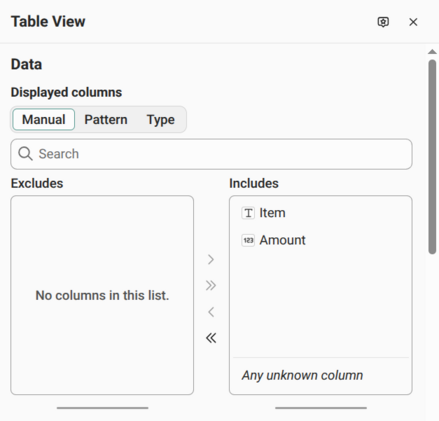Select the Amount column in Includes
Viewport: 439px width, 421px height.
click(320, 240)
